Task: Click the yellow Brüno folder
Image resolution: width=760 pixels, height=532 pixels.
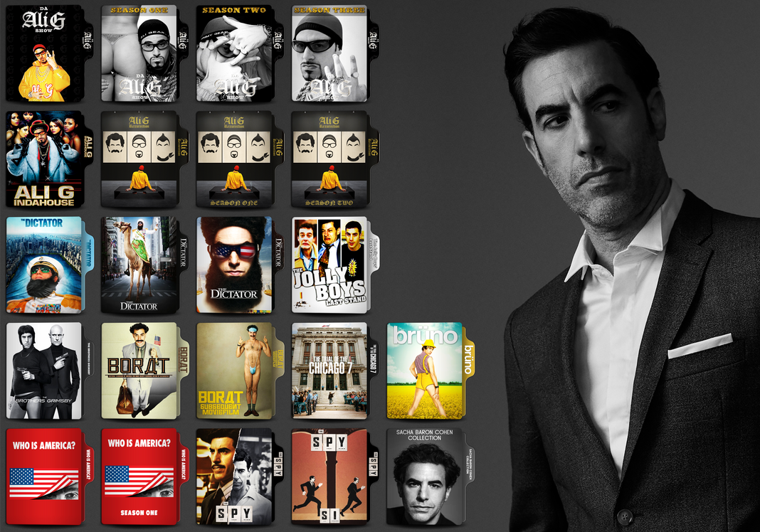Action: pyautogui.click(x=427, y=371)
